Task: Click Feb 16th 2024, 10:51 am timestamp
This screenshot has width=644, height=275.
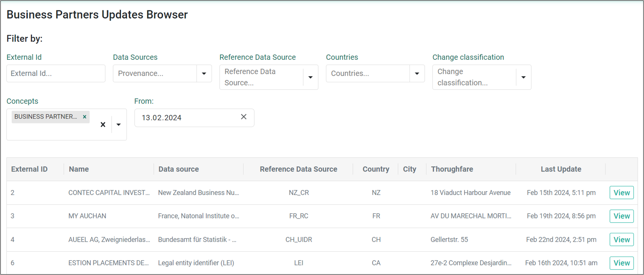Action: tap(561, 263)
